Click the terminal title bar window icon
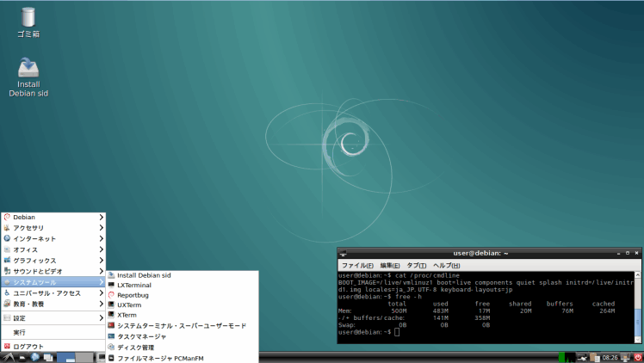 pyautogui.click(x=343, y=254)
